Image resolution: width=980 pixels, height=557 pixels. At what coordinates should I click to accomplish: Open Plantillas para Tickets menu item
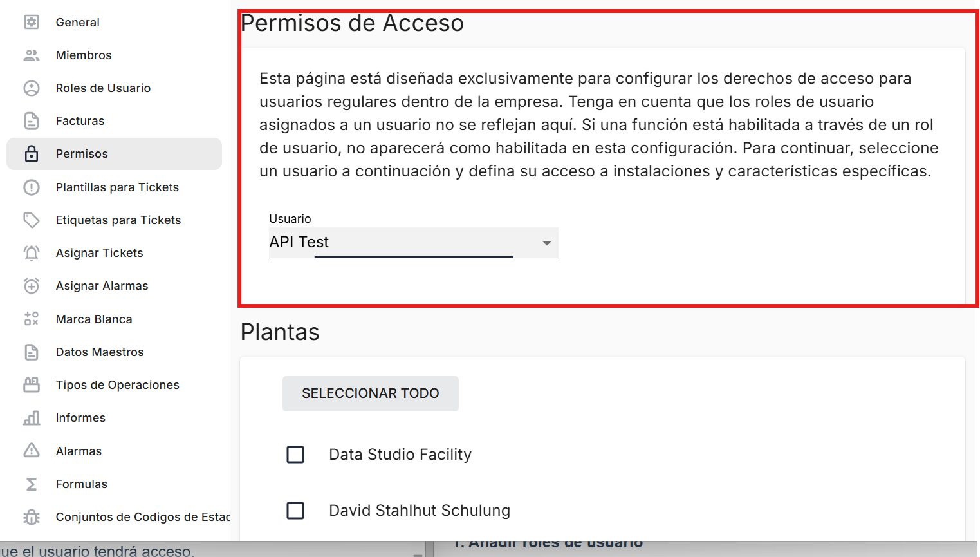click(117, 187)
